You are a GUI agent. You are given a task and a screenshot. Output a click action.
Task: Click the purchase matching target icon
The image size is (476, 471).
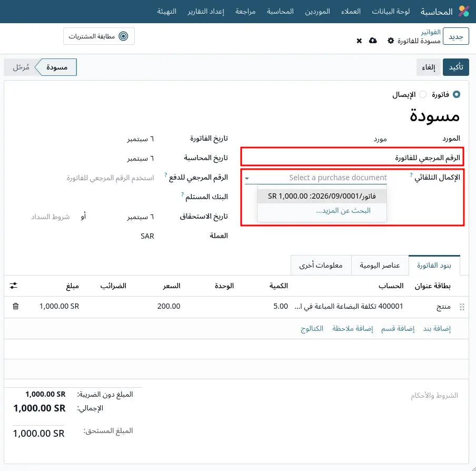tap(123, 36)
